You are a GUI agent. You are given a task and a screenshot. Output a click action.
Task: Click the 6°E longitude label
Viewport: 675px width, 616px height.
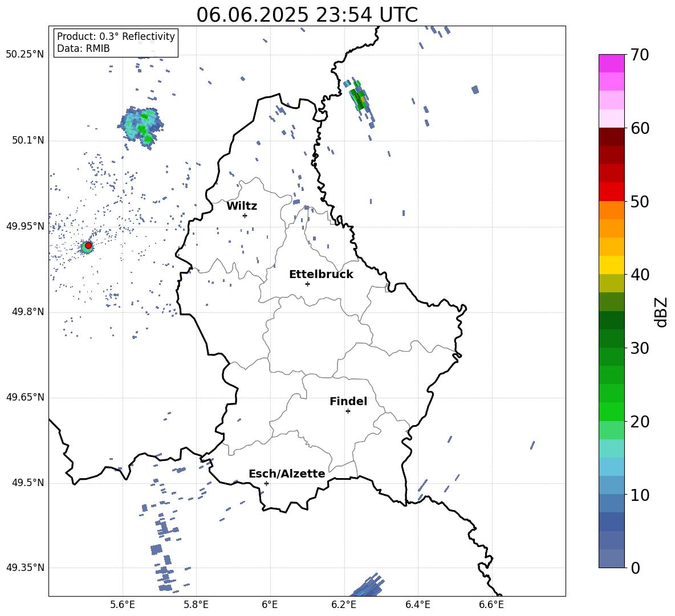[x=270, y=605]
